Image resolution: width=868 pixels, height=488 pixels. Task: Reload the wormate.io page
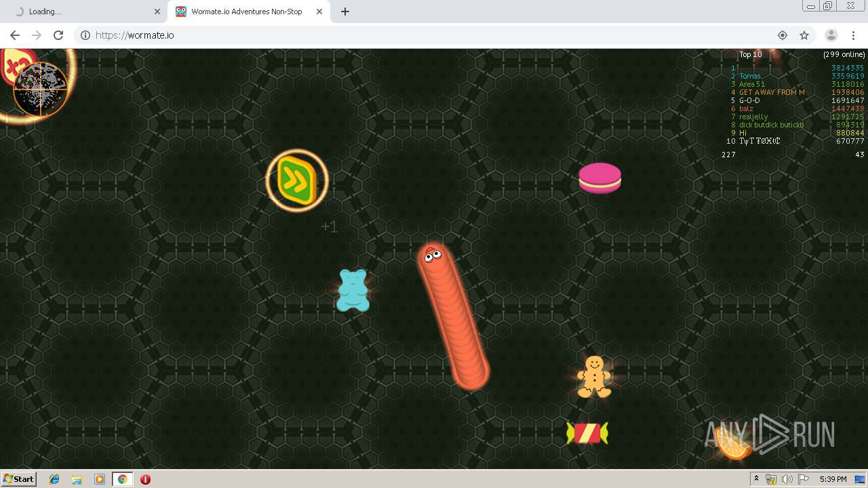58,35
